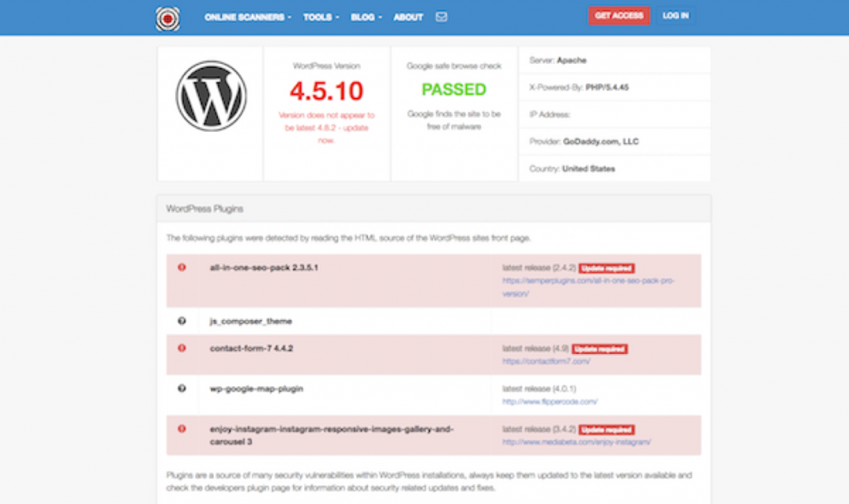Click latest release (4.0.1) text
The image size is (849, 504).
[539, 389]
